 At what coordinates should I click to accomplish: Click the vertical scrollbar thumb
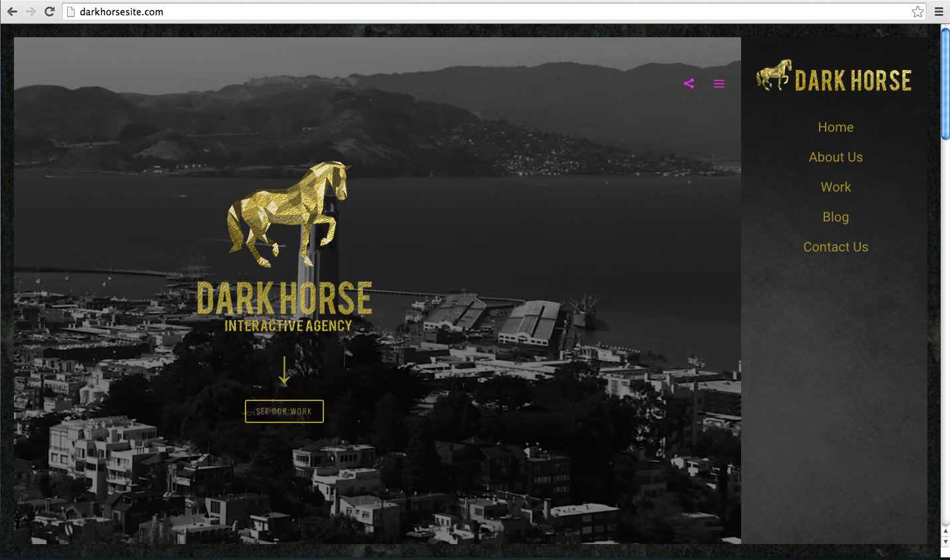point(945,83)
